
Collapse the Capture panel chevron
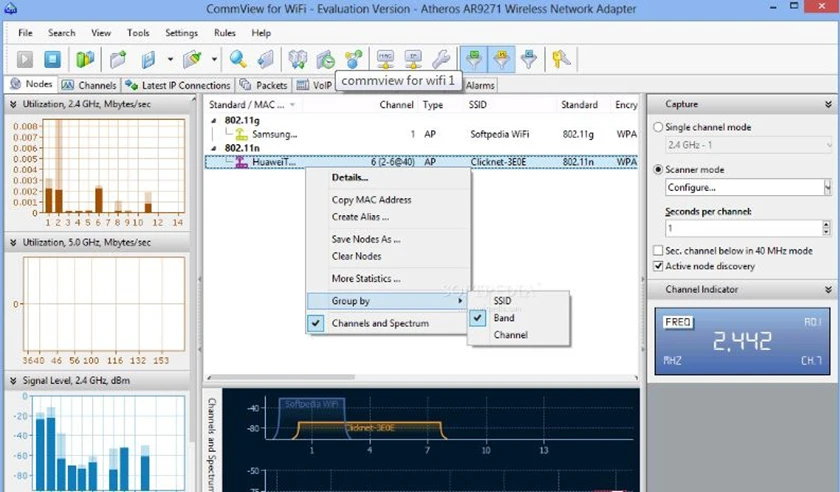pos(828,104)
